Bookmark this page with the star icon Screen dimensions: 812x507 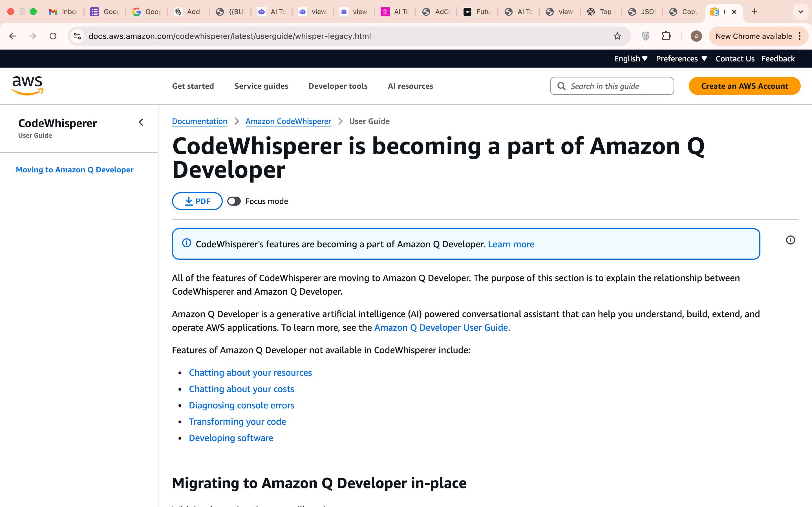[x=617, y=36]
